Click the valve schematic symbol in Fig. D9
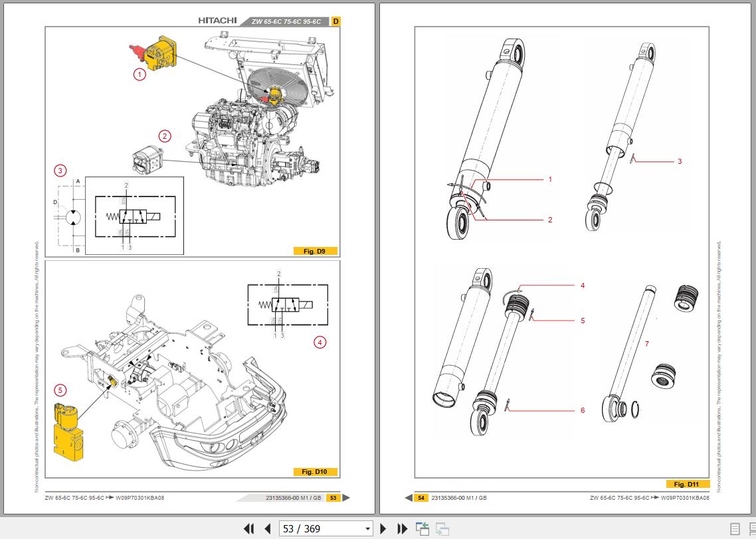Screen dimensions: 756x539 coord(135,216)
